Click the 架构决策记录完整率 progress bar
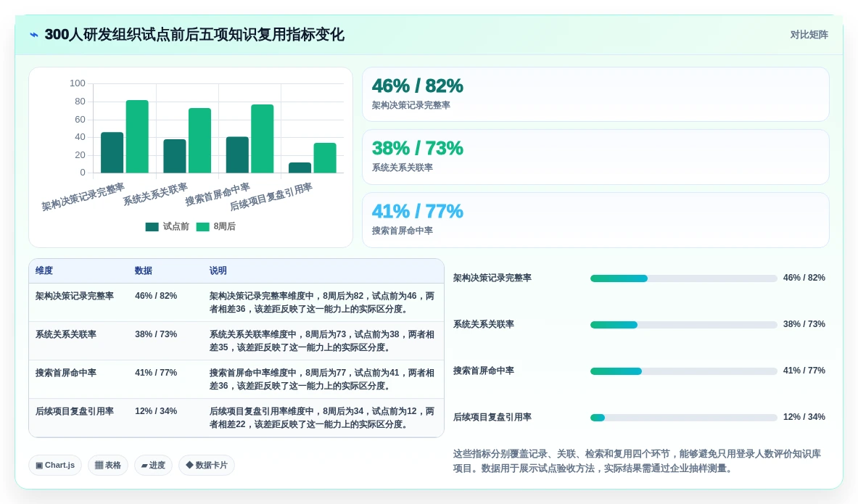 (x=683, y=278)
